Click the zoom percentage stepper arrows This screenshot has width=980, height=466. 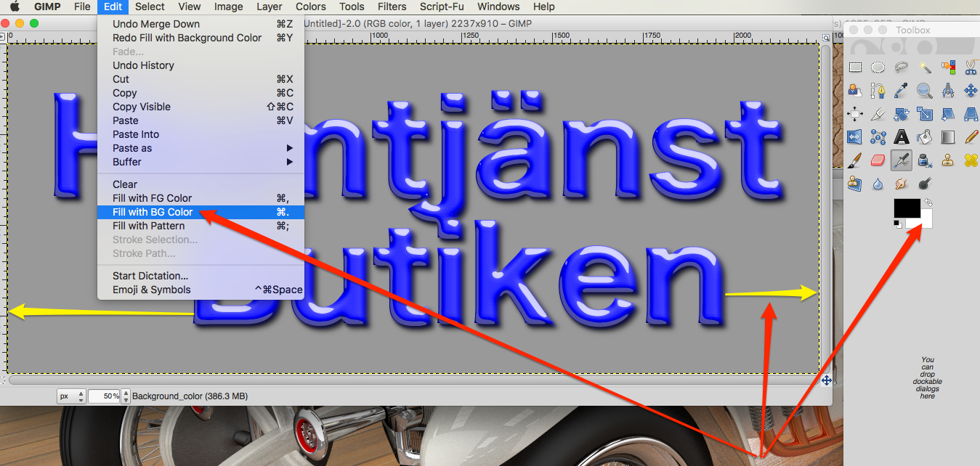126,396
